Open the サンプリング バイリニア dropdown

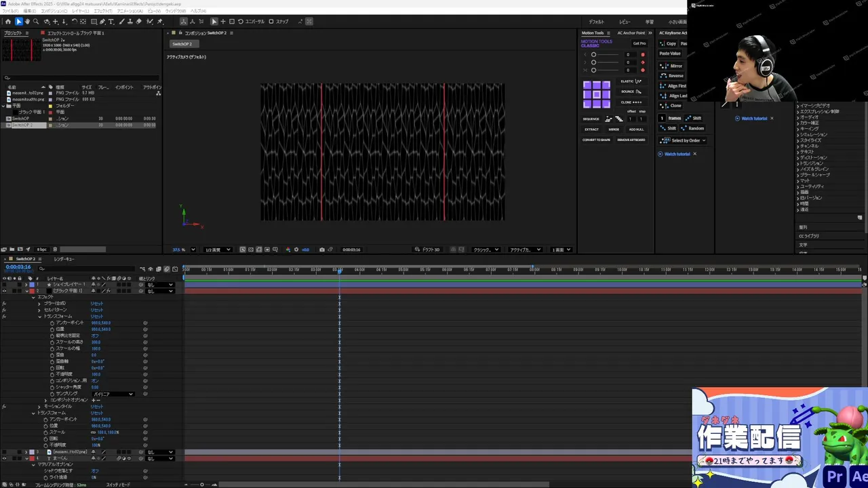tap(113, 394)
